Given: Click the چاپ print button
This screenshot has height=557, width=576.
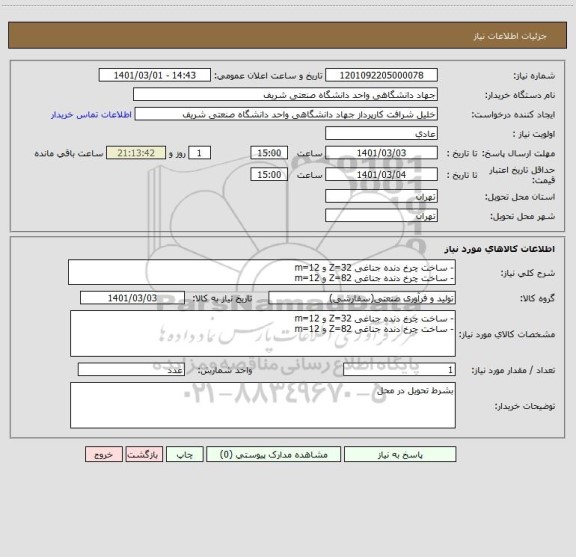Looking at the screenshot, I should click(184, 454).
